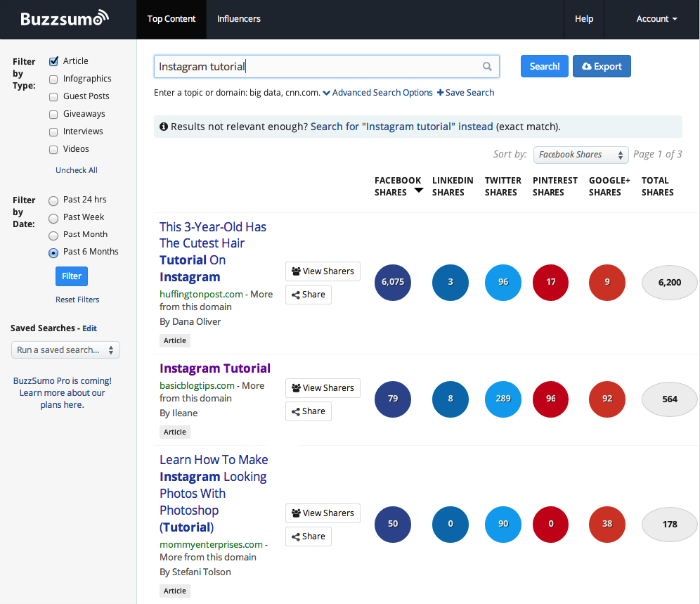Enable the Interviews filter
The image size is (700, 604).
click(x=54, y=132)
